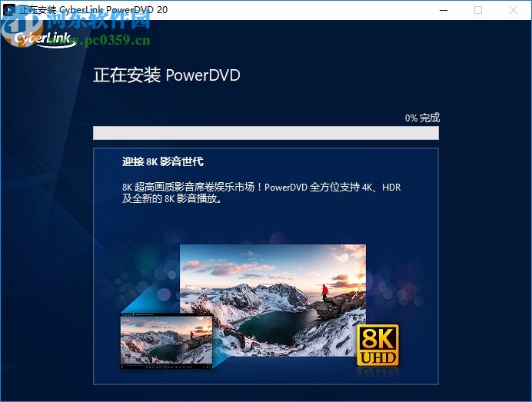Close the PowerDVD installer window
The height and width of the screenshot is (402, 532).
click(x=514, y=10)
